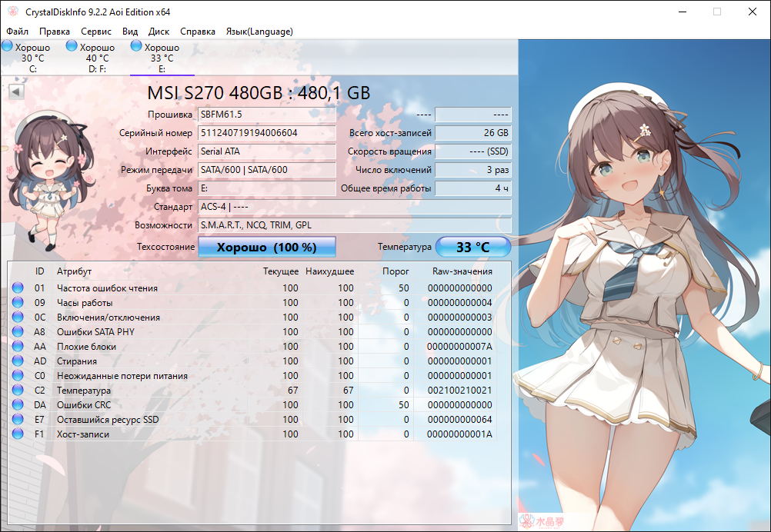
Task: Click the Наихудшее column header
Action: pos(330,271)
